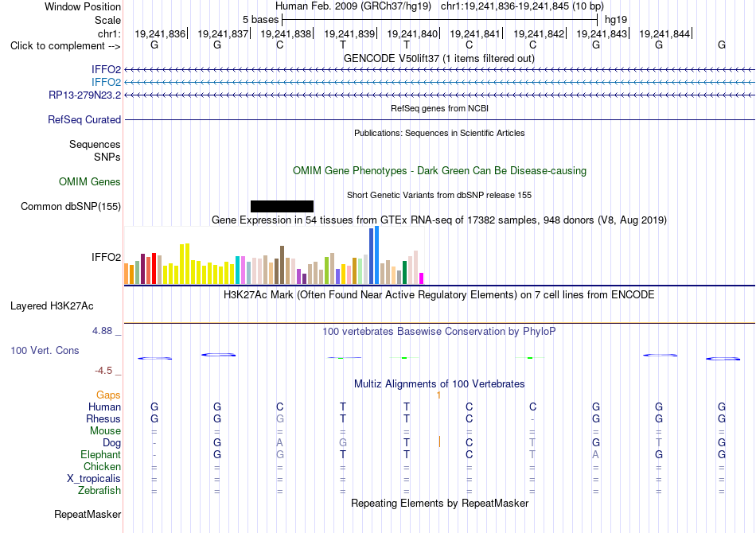Image resolution: width=756 pixels, height=533 pixels.
Task: Click position number 19,241,844 in the ruler
Action: coord(664,33)
